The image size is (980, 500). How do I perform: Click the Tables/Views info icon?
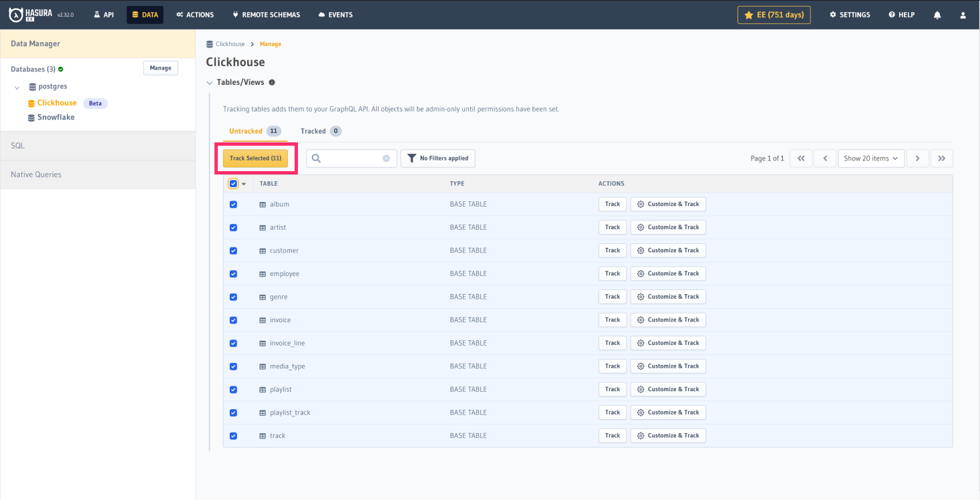coord(272,83)
